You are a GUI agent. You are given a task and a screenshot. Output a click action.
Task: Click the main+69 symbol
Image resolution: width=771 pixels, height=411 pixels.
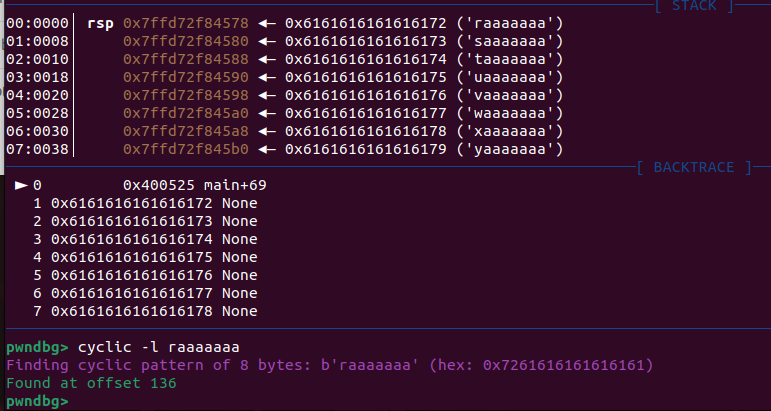point(235,185)
